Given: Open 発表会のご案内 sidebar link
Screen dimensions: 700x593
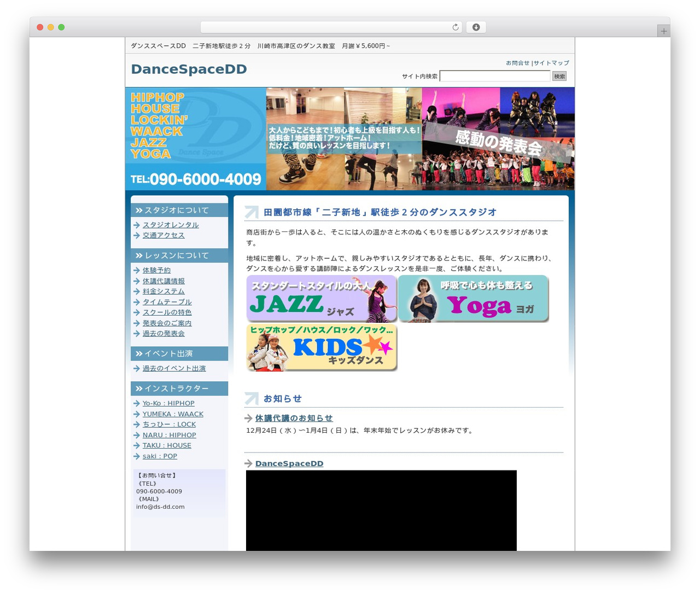Looking at the screenshot, I should click(167, 323).
